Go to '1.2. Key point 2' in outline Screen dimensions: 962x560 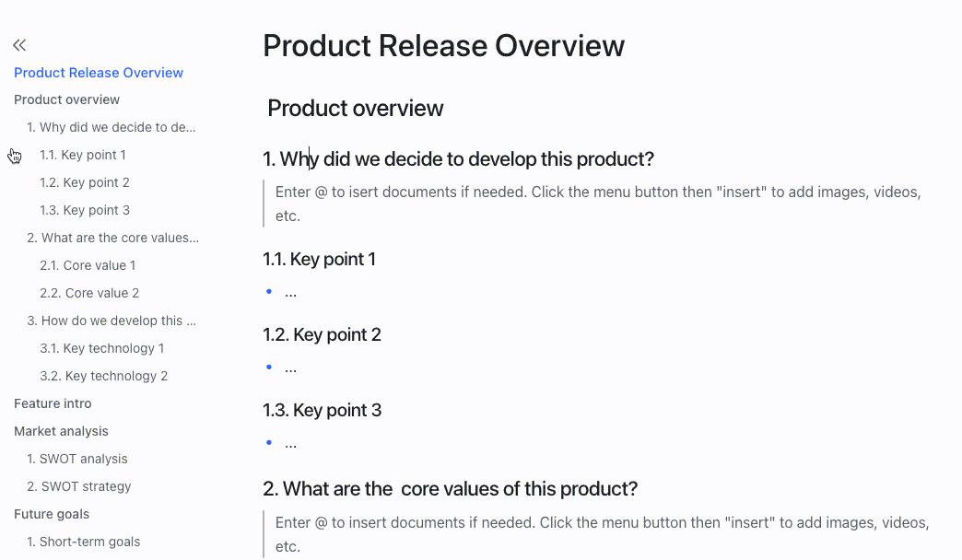tap(85, 182)
